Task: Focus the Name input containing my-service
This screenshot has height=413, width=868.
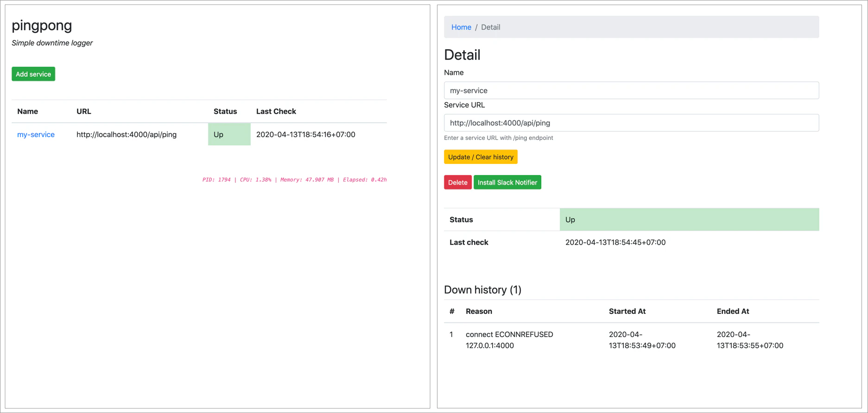Action: [x=631, y=90]
